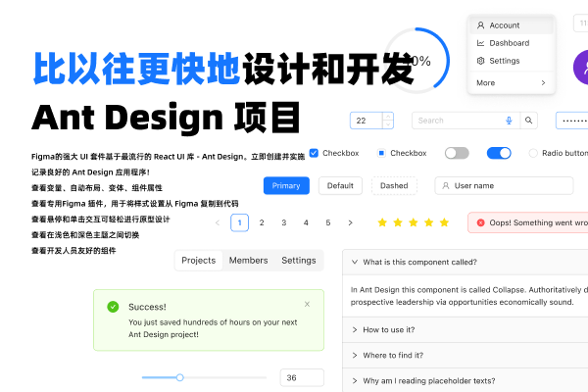
Task: Close the Success notification
Action: (x=307, y=304)
